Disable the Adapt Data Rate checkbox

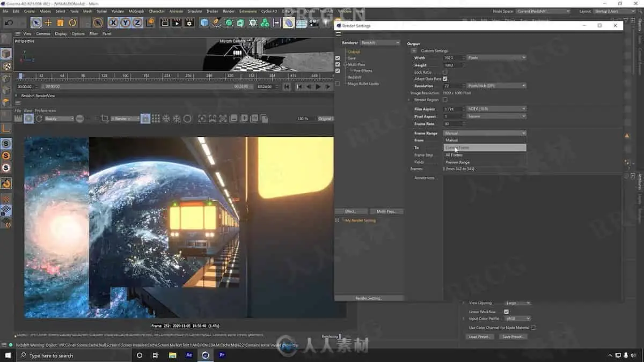pyautogui.click(x=445, y=79)
